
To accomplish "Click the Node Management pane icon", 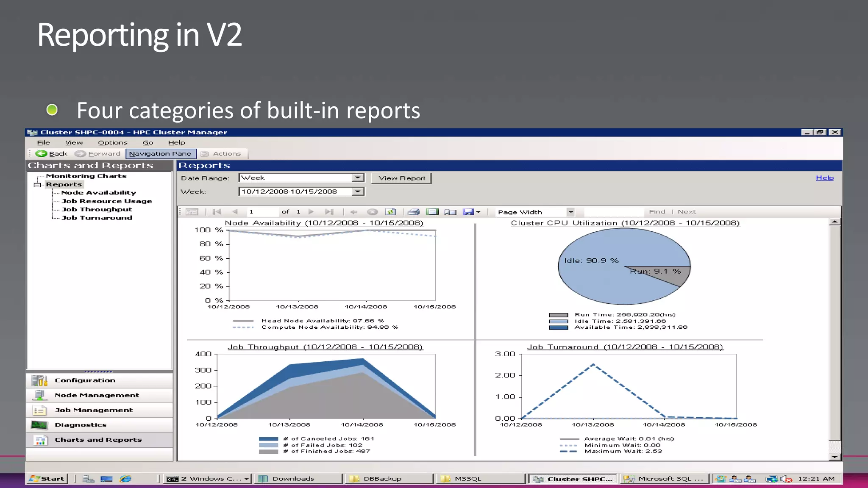I will (39, 395).
